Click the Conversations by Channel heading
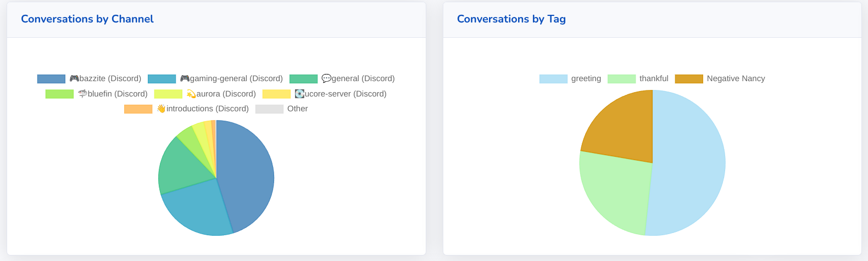The height and width of the screenshot is (261, 868). (x=87, y=19)
